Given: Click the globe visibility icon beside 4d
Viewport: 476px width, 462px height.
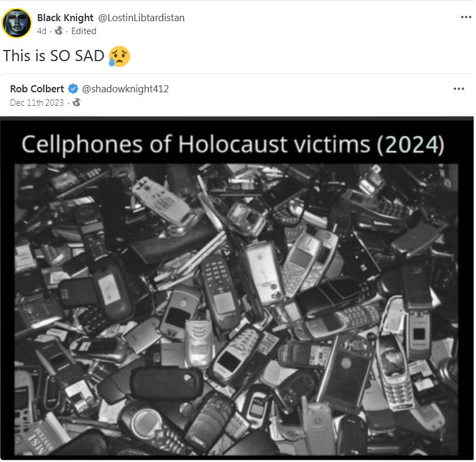Looking at the screenshot, I should point(59,31).
